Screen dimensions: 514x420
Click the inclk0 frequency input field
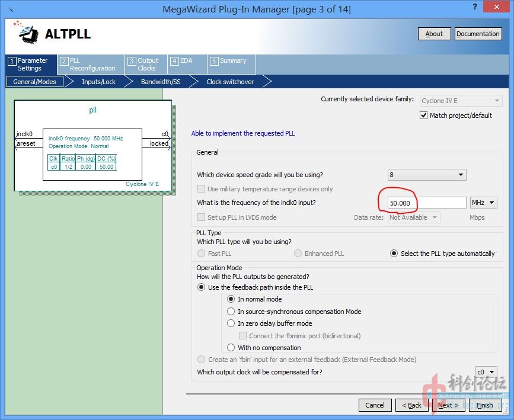tap(427, 203)
